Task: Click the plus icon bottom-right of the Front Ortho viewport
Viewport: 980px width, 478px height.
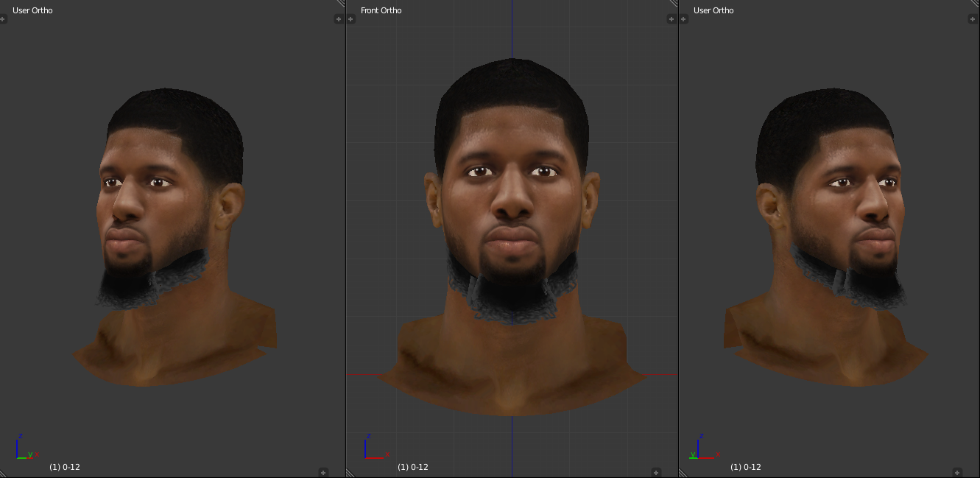Action: tap(656, 472)
